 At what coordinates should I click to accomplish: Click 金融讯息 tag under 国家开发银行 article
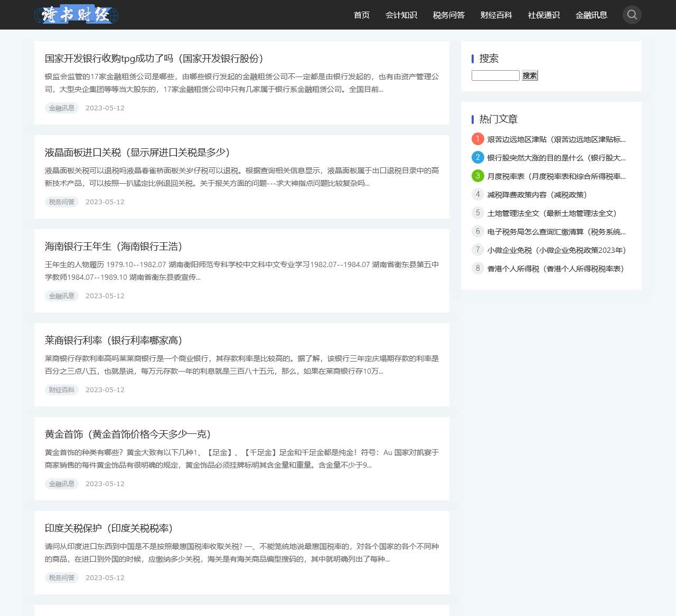(x=62, y=108)
